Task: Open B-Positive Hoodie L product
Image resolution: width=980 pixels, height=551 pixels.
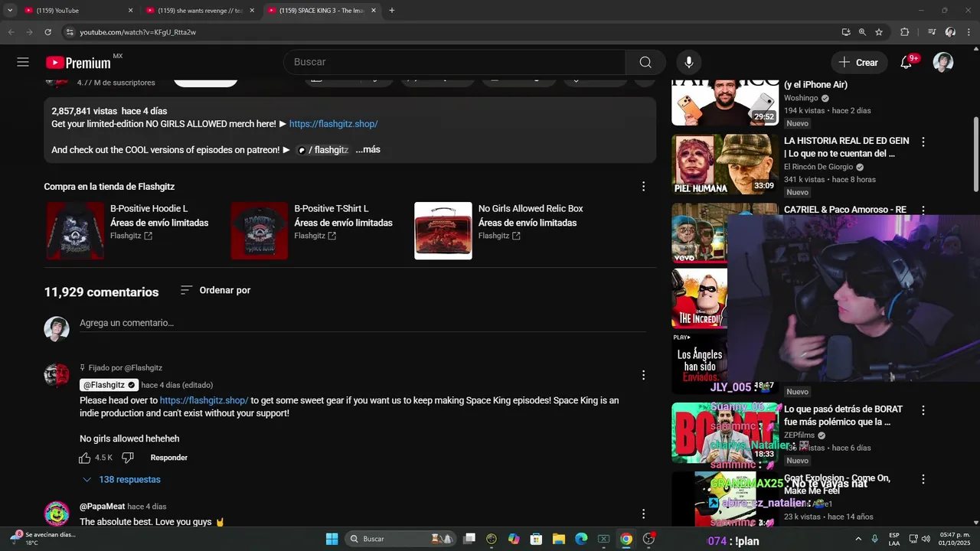Action: coord(149,209)
